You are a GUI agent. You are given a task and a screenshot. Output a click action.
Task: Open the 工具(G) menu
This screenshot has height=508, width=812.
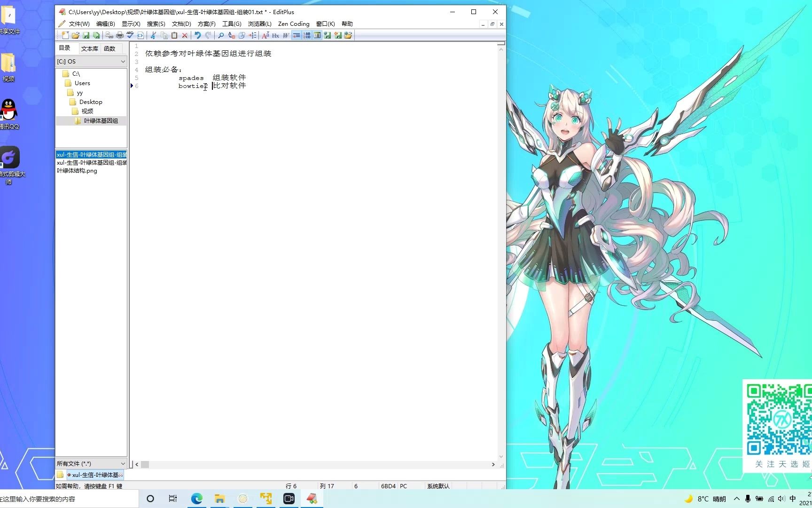pos(232,24)
